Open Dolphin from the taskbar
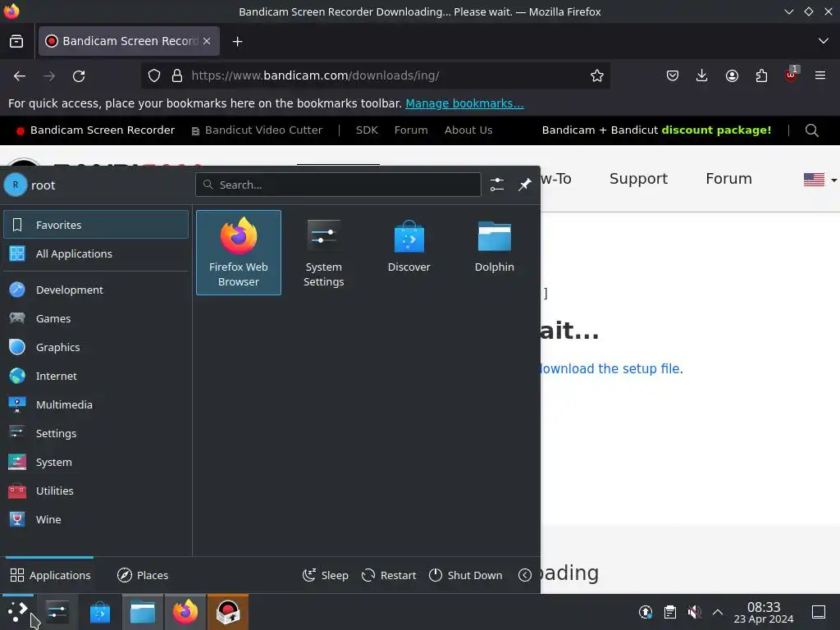Screen dimensions: 840x630 (x=143, y=612)
